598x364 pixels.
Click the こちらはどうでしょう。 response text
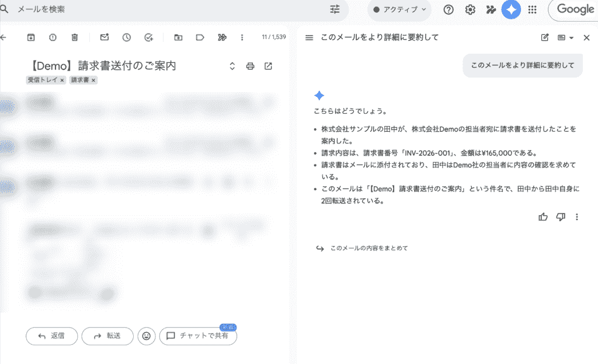351,111
